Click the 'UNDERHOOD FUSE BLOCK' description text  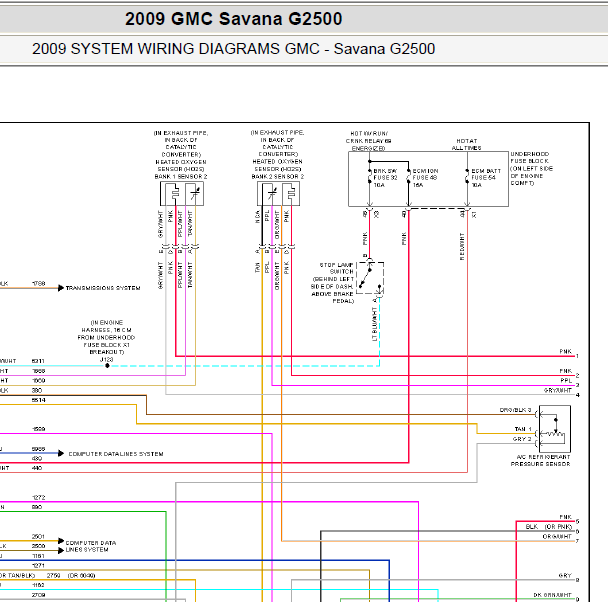531,169
